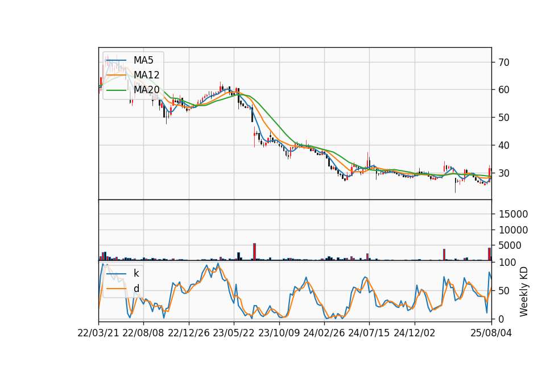Click the Weekly KD axis label
546x392 pixels.
tap(524, 291)
